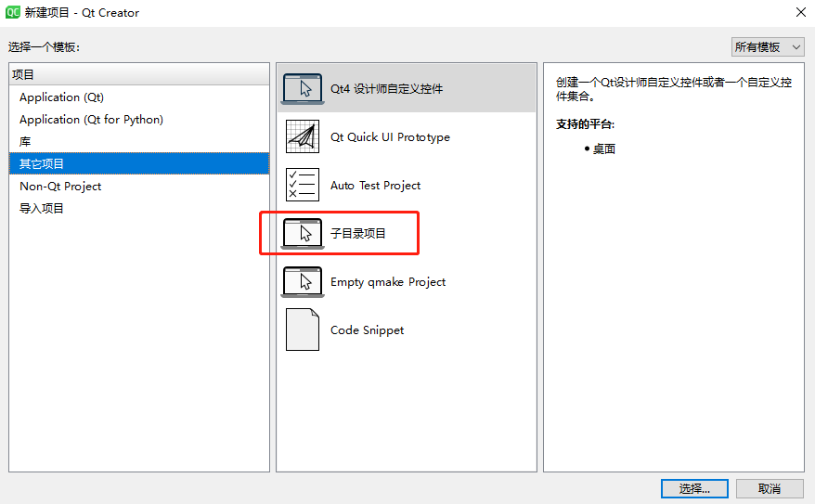The image size is (815, 504).
Task: Click the 选择一个模板 label
Action: [44, 47]
